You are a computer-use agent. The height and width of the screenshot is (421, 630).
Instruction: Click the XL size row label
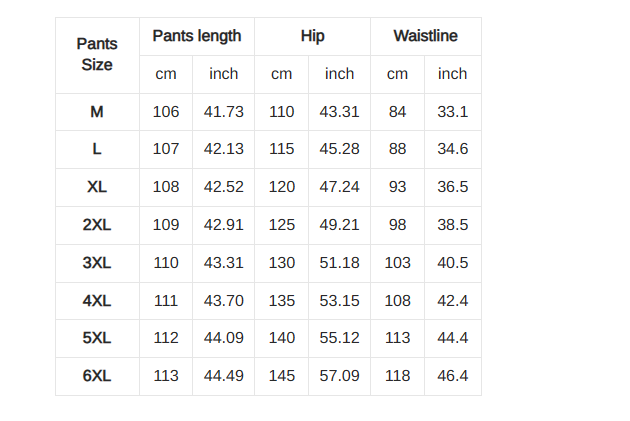click(x=97, y=187)
